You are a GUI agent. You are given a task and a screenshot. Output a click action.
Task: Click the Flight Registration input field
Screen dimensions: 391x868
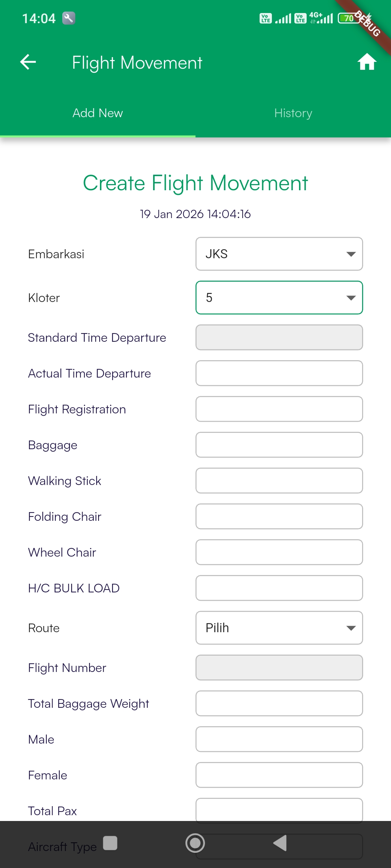(279, 409)
